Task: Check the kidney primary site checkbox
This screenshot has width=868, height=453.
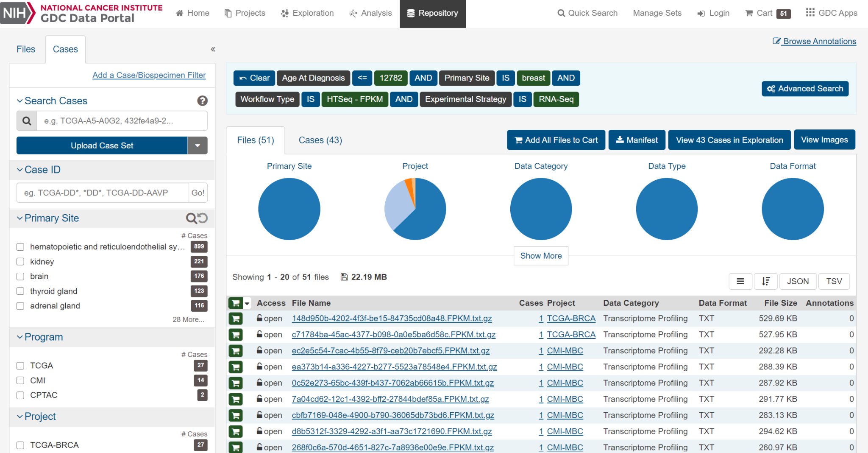Action: [x=20, y=262]
